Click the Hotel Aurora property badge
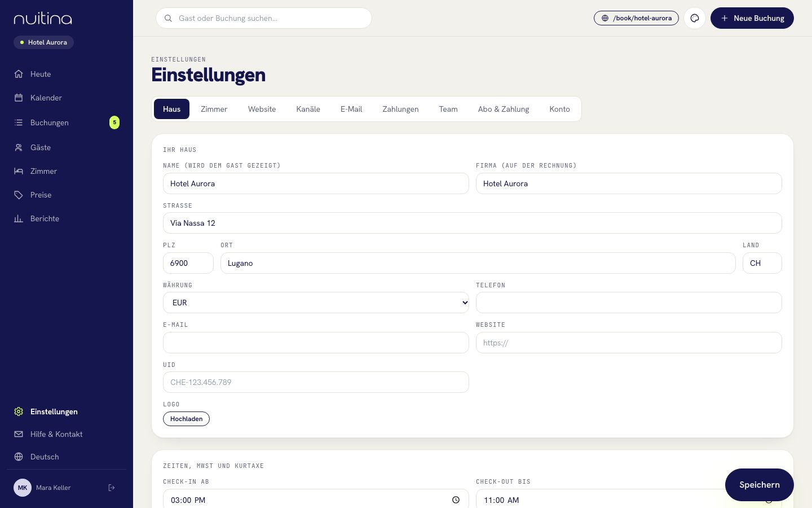Image resolution: width=812 pixels, height=508 pixels. [x=43, y=42]
